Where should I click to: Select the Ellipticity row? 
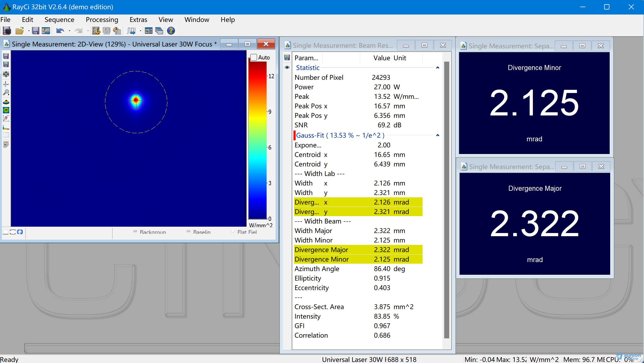358,278
